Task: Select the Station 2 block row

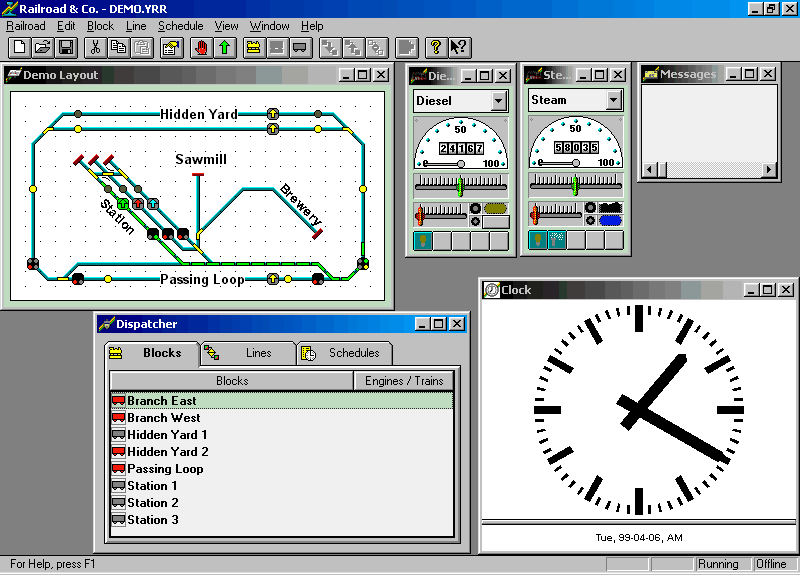Action: tap(282, 503)
